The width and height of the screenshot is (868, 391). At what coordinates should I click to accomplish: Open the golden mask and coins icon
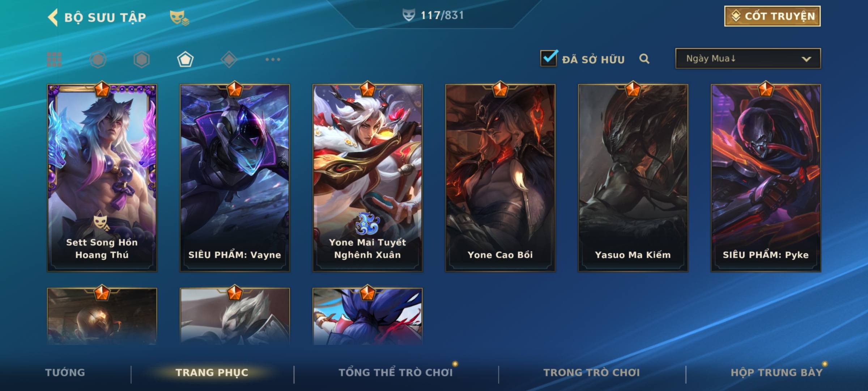point(179,17)
